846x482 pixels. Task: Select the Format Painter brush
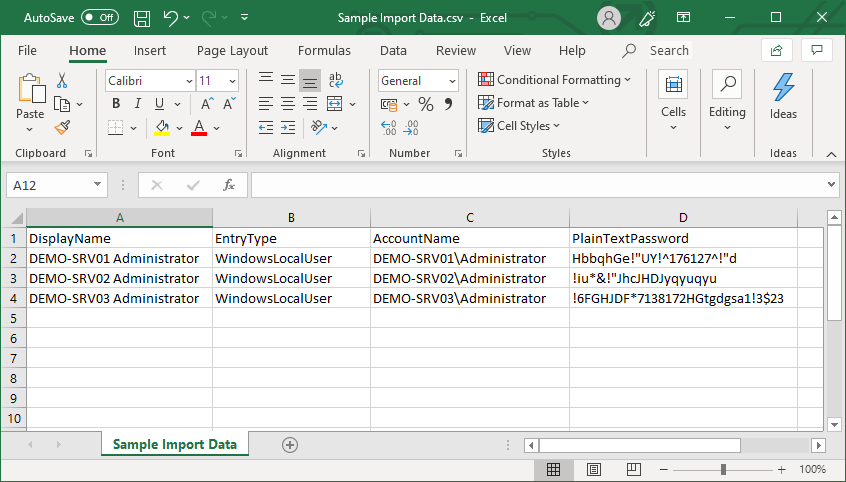62,128
